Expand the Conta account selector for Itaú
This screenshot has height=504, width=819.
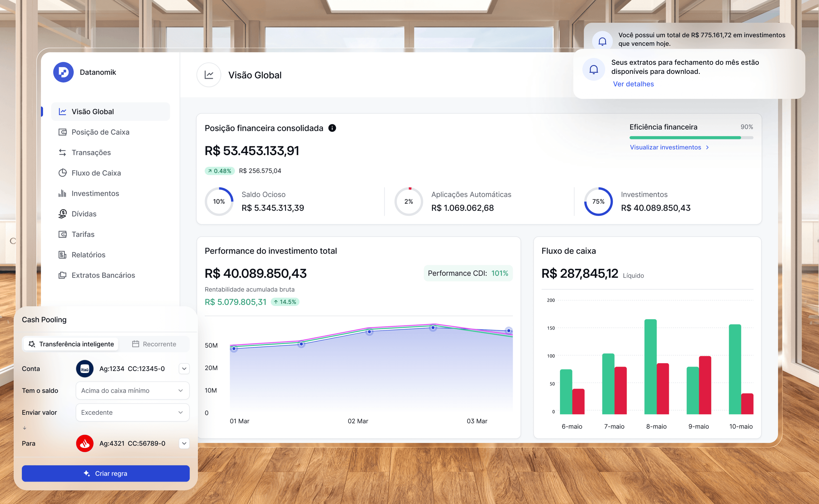click(184, 369)
